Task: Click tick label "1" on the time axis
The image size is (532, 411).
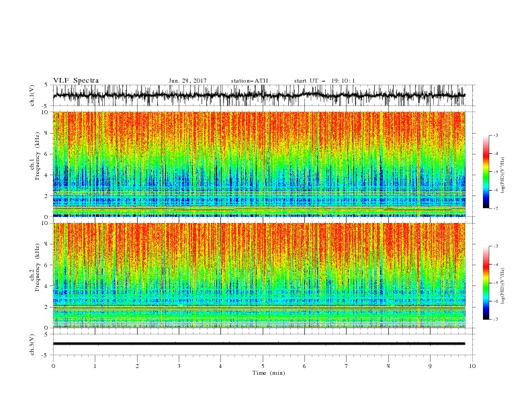Action: click(x=95, y=366)
